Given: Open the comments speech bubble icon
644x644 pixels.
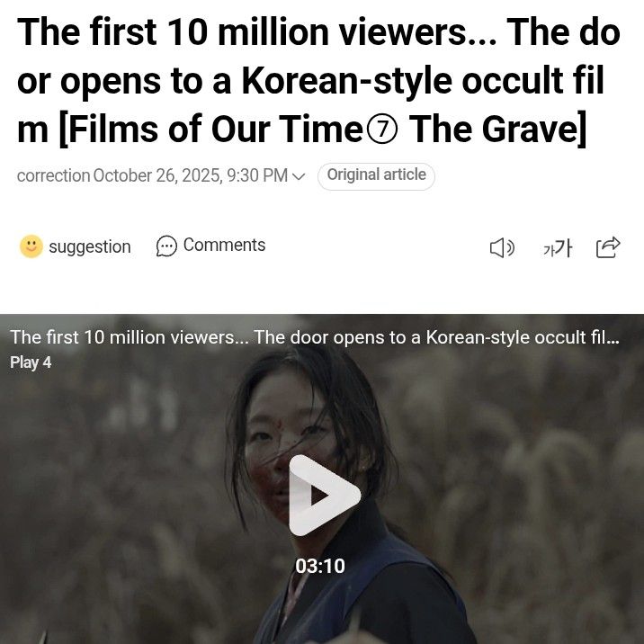Looking at the screenshot, I should click(x=166, y=246).
